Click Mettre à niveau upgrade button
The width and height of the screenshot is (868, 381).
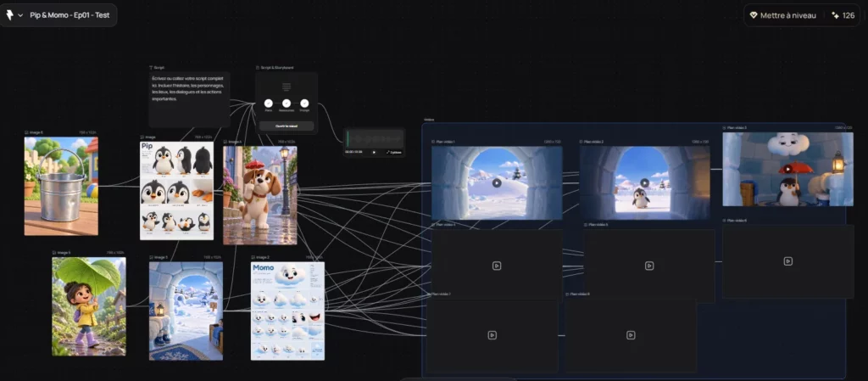(x=782, y=15)
